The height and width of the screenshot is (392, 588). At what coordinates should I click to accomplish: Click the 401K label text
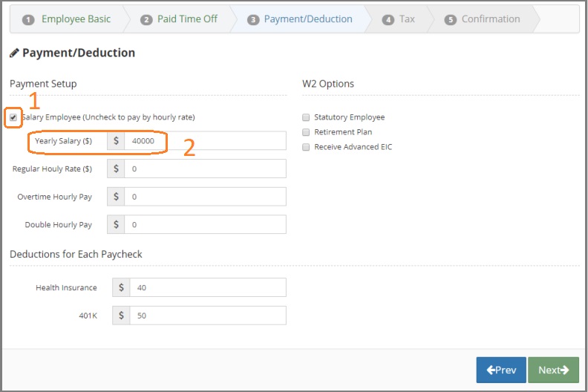(88, 316)
